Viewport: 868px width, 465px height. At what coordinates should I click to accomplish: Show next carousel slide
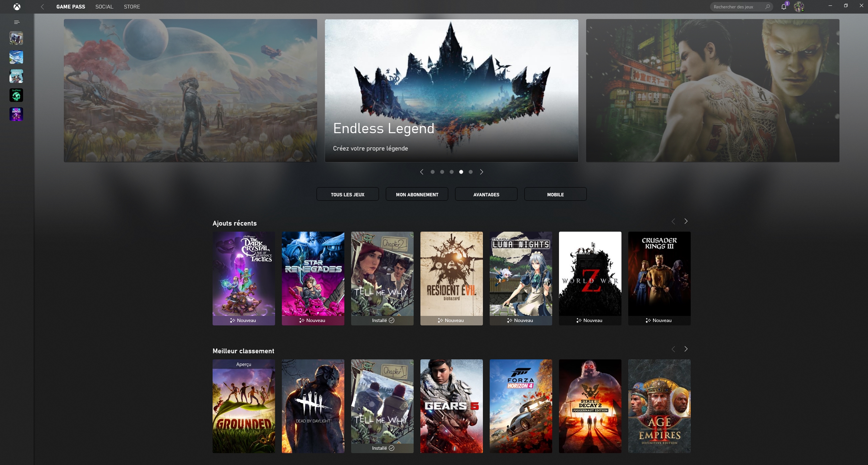point(482,172)
